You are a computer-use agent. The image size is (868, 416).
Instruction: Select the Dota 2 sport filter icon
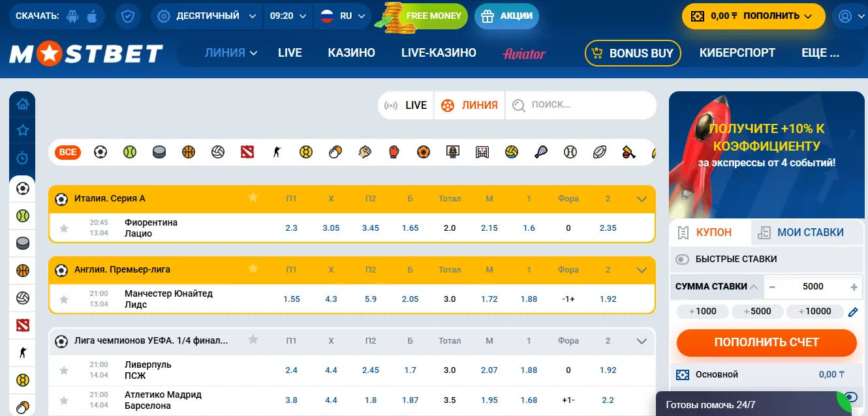tap(247, 152)
